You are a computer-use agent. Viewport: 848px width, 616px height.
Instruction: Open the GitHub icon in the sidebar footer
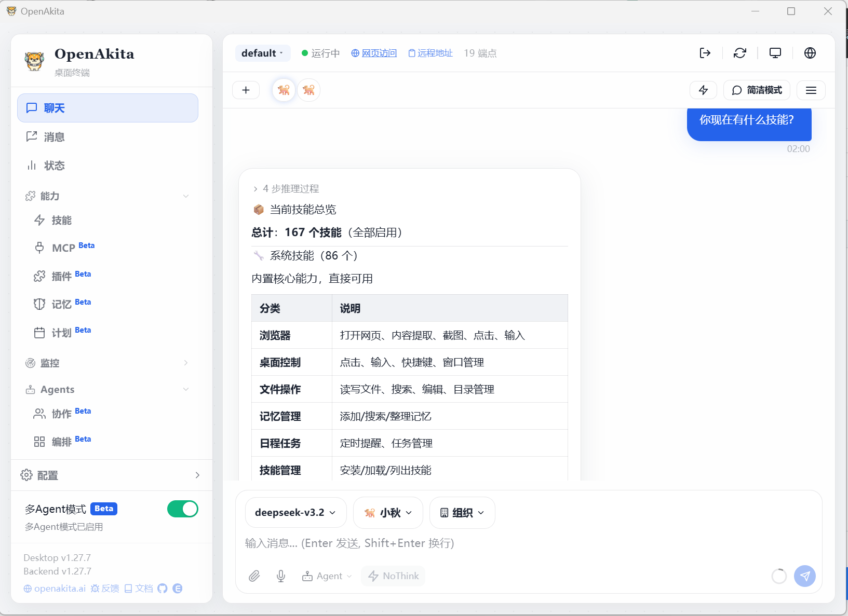coord(163,588)
